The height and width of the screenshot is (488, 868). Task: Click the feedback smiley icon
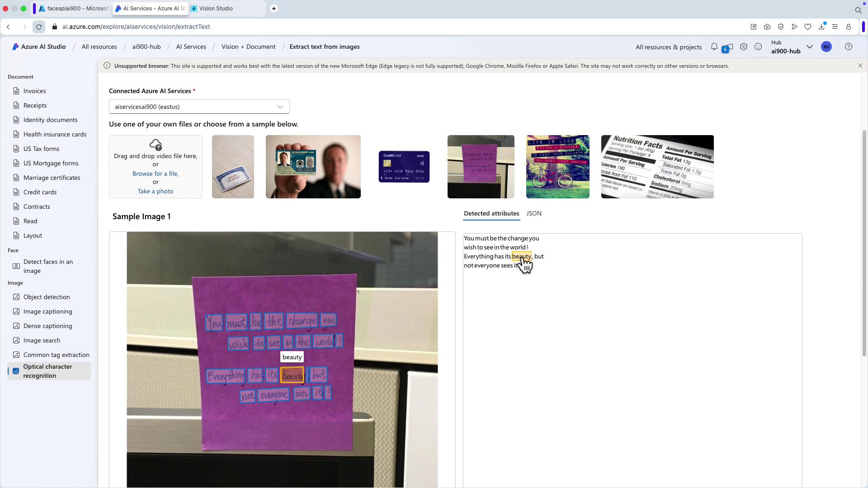[x=758, y=47]
